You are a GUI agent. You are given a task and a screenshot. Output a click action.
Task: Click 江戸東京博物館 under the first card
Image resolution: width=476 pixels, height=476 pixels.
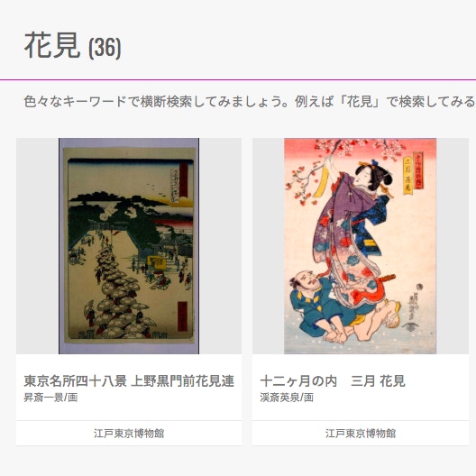click(129, 434)
